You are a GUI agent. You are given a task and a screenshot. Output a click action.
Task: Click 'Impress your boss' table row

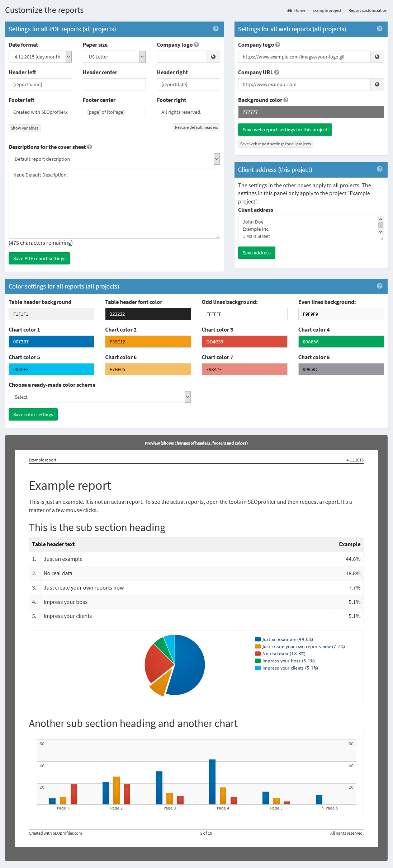196,602
